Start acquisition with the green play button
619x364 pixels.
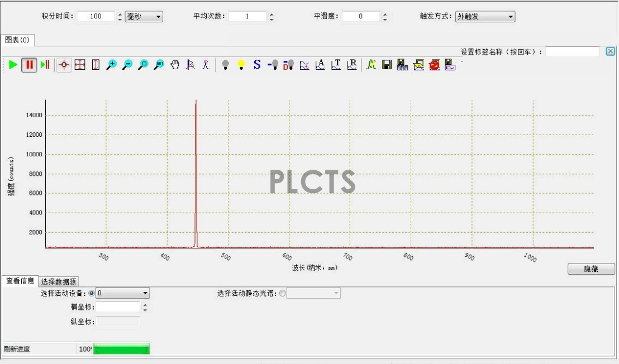pos(13,65)
